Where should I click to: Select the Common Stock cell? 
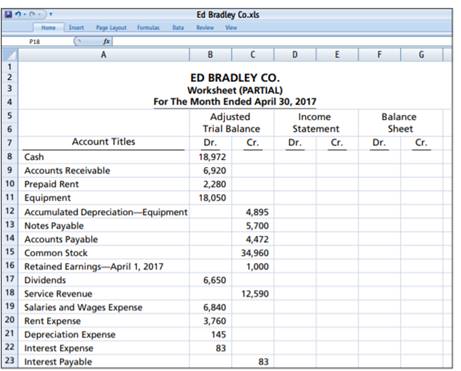104,253
